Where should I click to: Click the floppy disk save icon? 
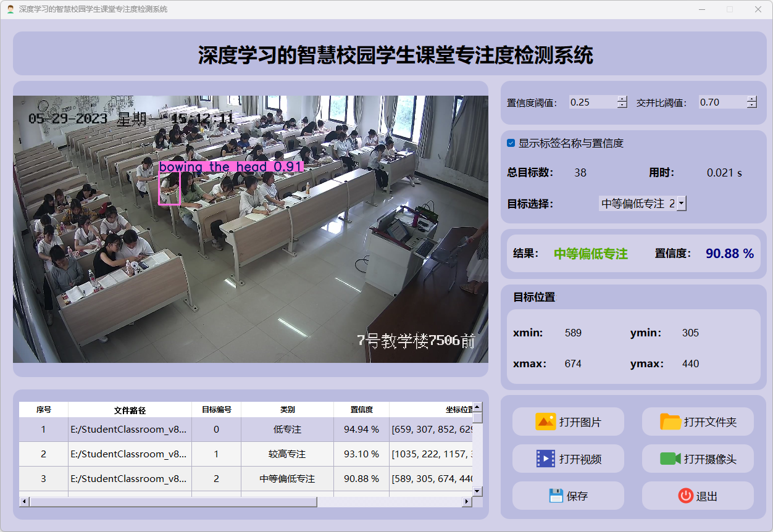point(556,496)
